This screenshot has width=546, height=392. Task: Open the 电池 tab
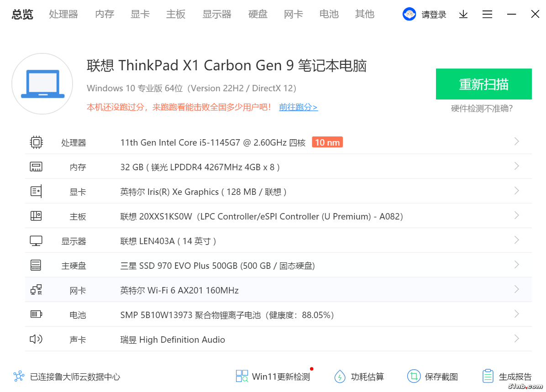(329, 15)
